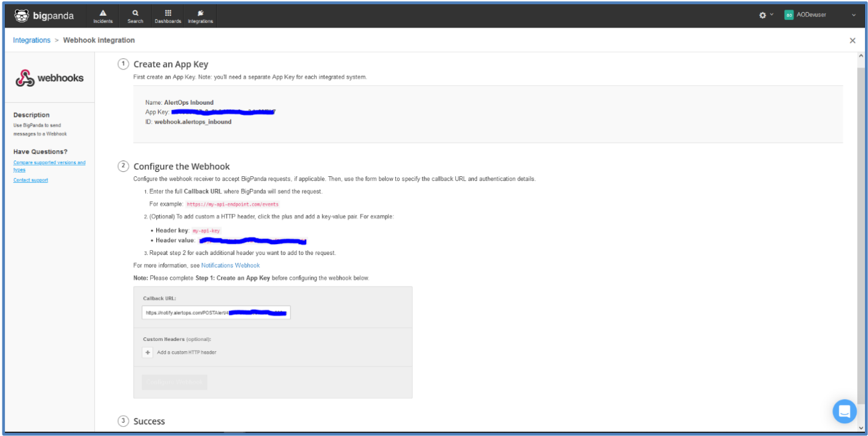Click the plus icon to add header
Image resolution: width=868 pixels, height=436 pixels.
coord(148,352)
